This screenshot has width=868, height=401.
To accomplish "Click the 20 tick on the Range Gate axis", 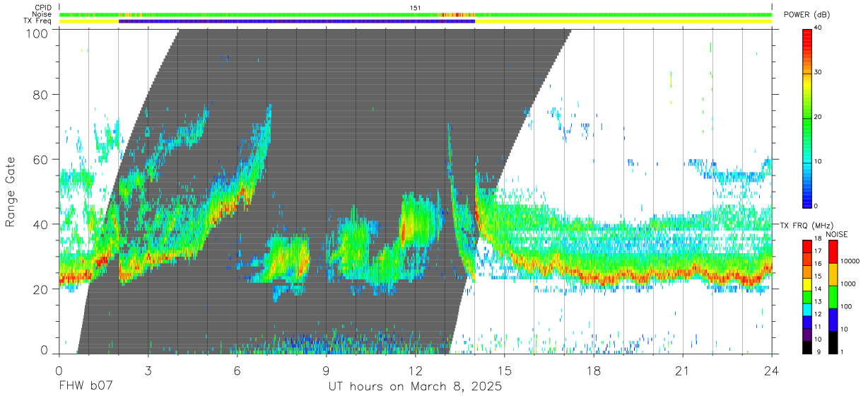I will [x=41, y=289].
